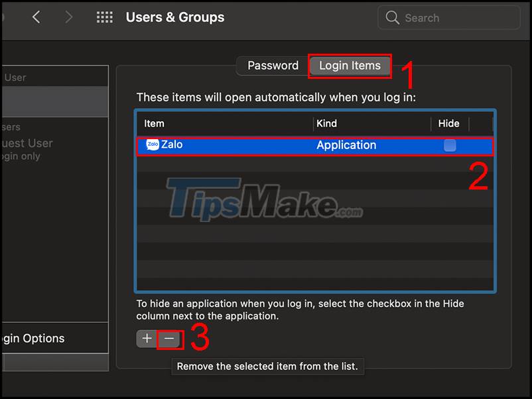This screenshot has height=399, width=532.
Task: Click the Users & Groups title icon area
Action: click(x=175, y=17)
